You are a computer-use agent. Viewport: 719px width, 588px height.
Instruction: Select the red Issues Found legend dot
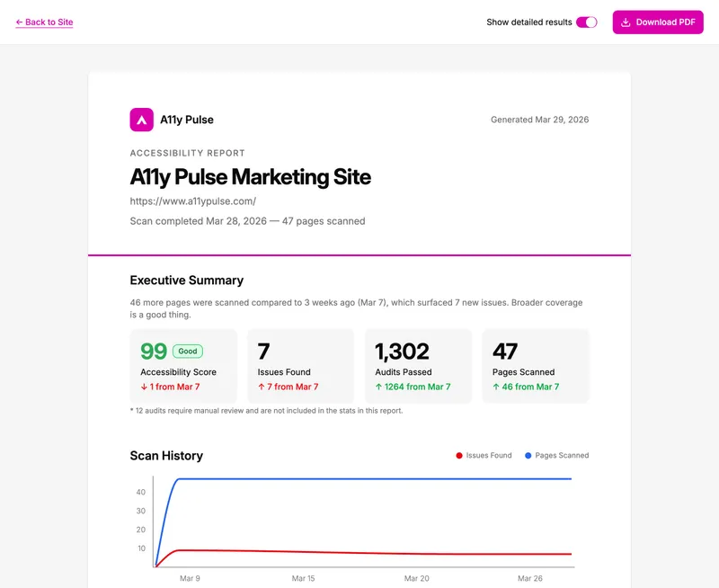point(459,455)
